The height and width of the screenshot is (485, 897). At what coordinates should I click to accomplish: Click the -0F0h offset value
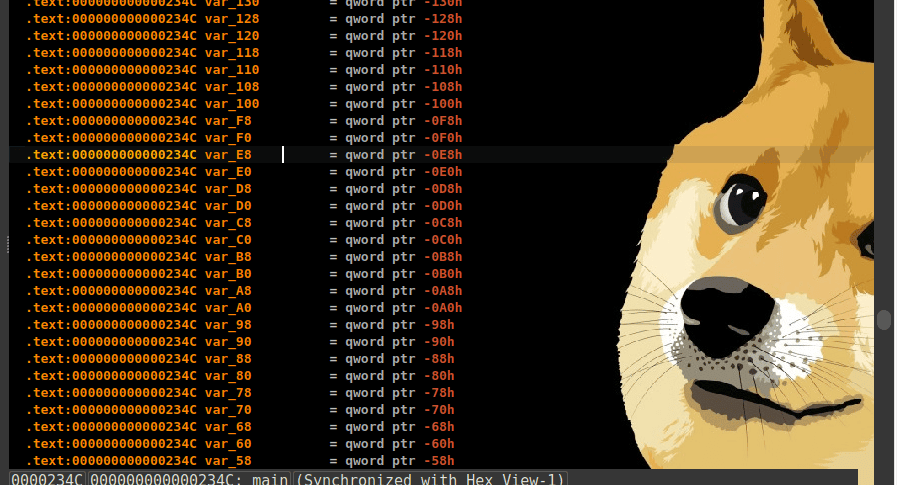(443, 138)
